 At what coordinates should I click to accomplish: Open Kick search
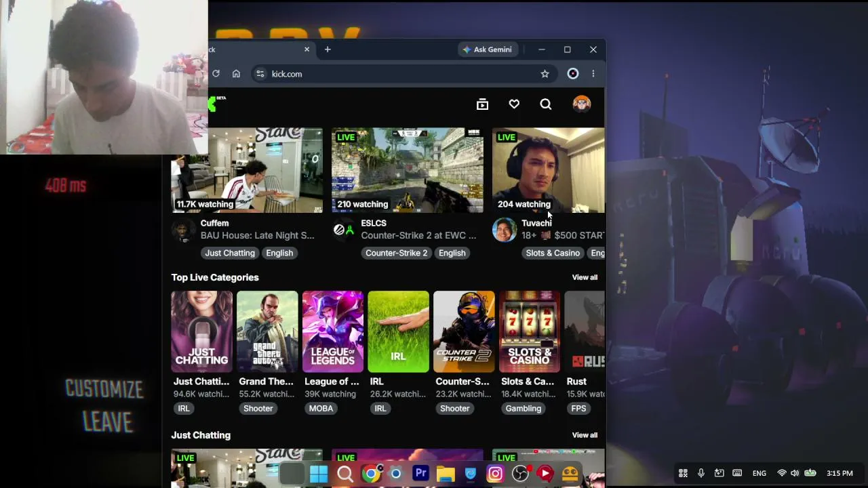546,104
